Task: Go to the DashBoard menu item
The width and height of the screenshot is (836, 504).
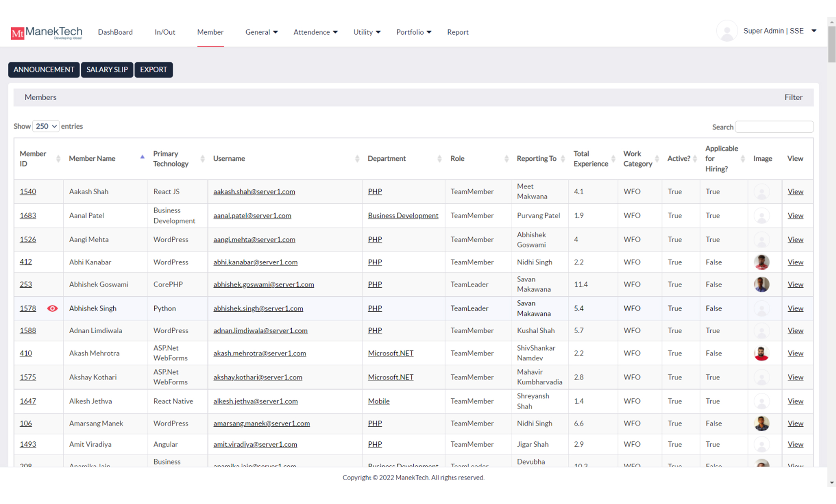Action: (115, 32)
